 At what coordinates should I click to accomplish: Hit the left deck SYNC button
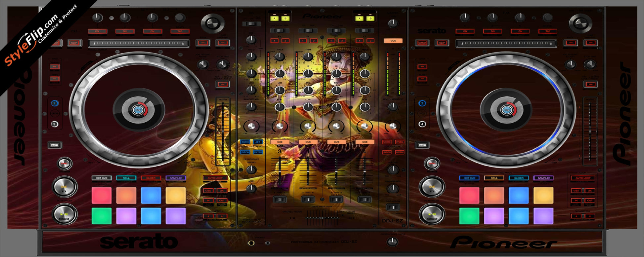pyautogui.click(x=65, y=164)
